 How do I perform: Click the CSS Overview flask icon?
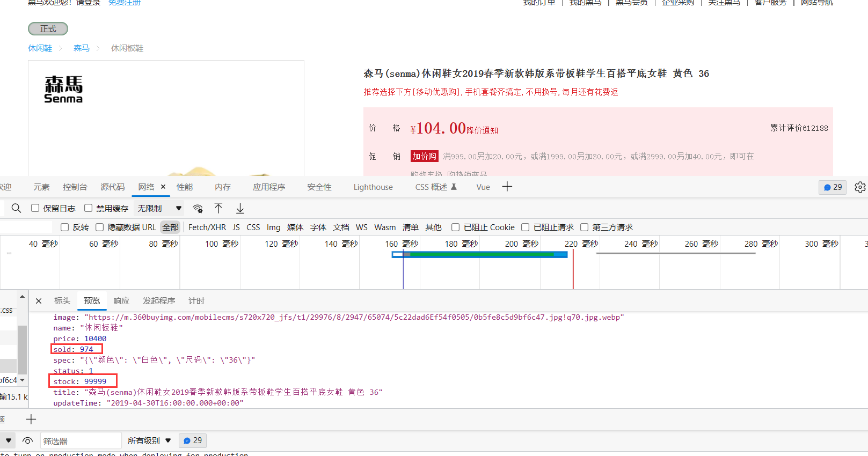454,187
